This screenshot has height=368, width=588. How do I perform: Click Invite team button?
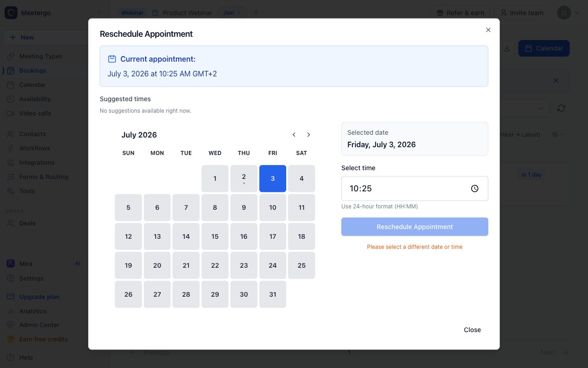click(x=521, y=13)
